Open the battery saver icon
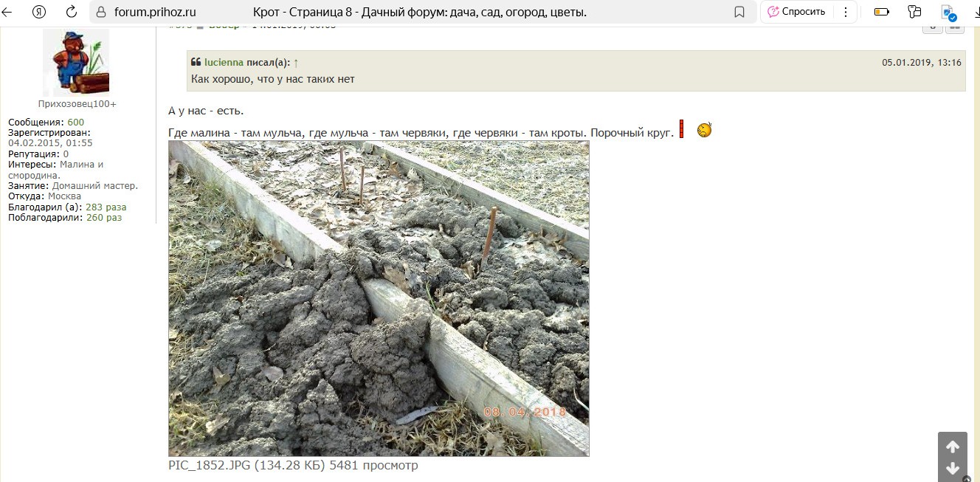Viewport: 980px width, 482px height. click(x=881, y=12)
